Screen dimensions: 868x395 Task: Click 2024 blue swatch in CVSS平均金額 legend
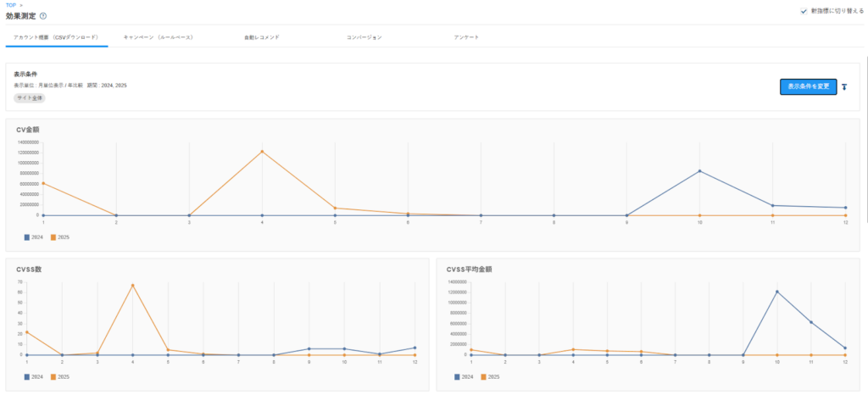coord(458,376)
